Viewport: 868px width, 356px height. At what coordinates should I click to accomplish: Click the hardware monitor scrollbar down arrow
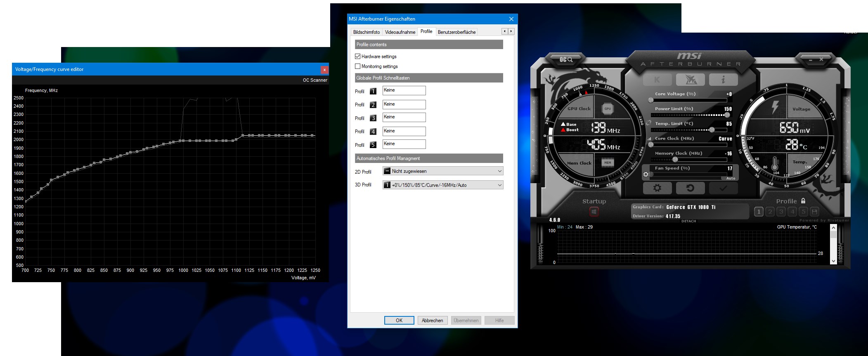[833, 261]
